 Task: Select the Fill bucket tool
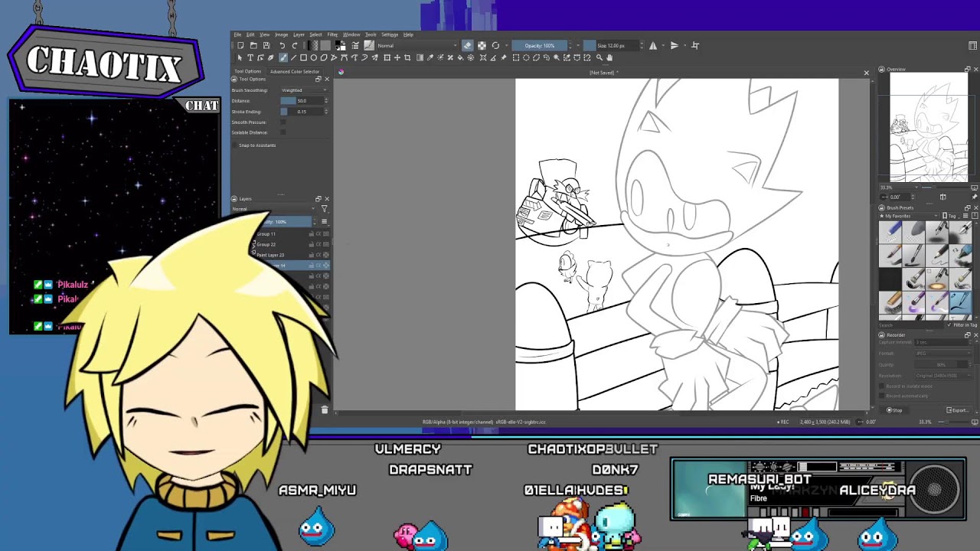(x=460, y=57)
